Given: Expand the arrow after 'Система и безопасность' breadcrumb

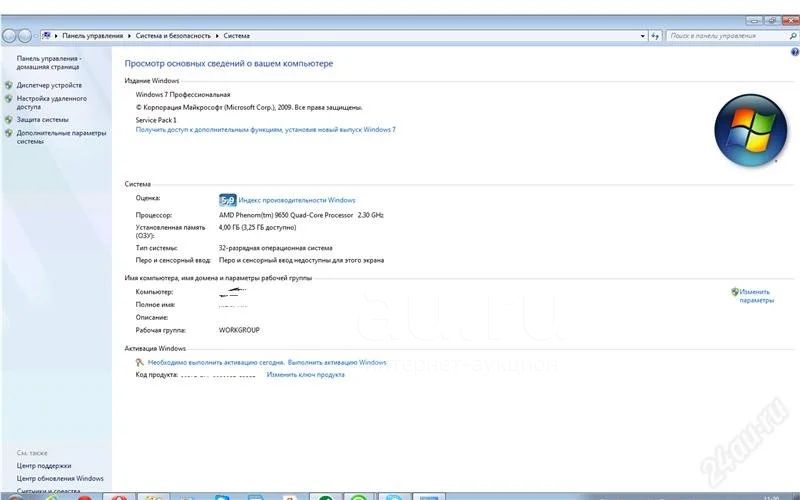Looking at the screenshot, I should point(217,36).
